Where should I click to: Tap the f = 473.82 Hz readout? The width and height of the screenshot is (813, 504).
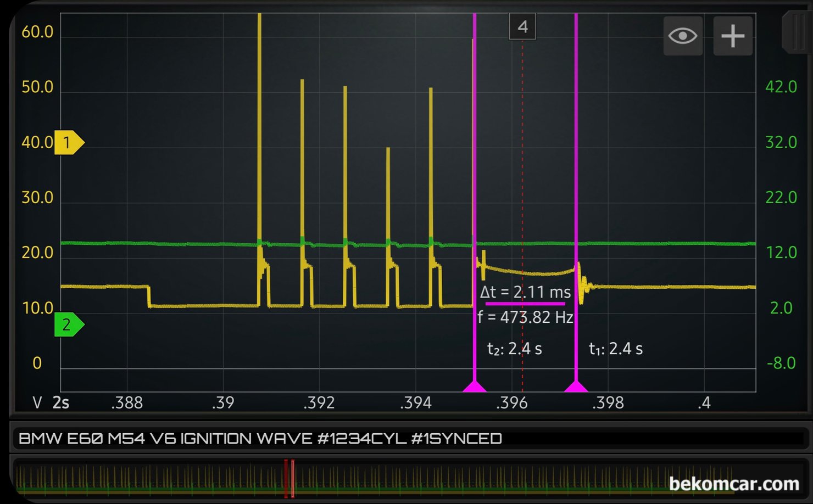(x=525, y=317)
